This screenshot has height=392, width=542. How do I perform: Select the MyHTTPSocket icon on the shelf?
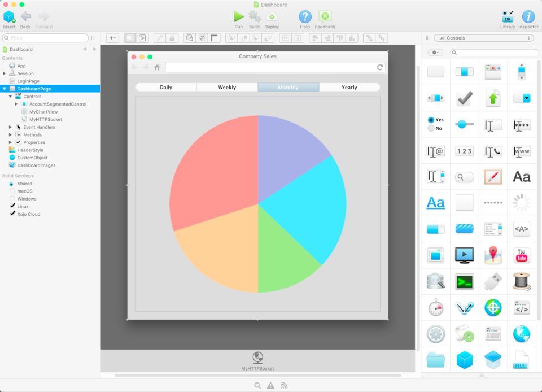point(258,358)
